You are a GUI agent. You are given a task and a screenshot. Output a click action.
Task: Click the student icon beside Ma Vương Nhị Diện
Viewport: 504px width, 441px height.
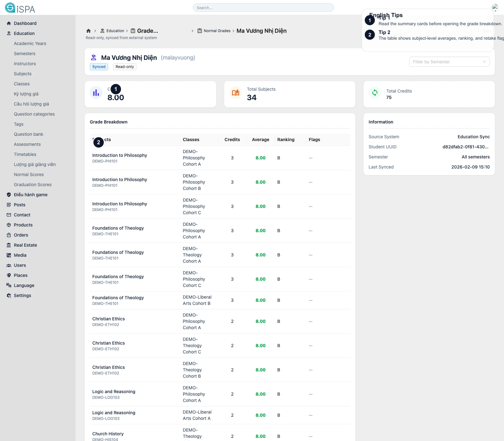tap(94, 58)
